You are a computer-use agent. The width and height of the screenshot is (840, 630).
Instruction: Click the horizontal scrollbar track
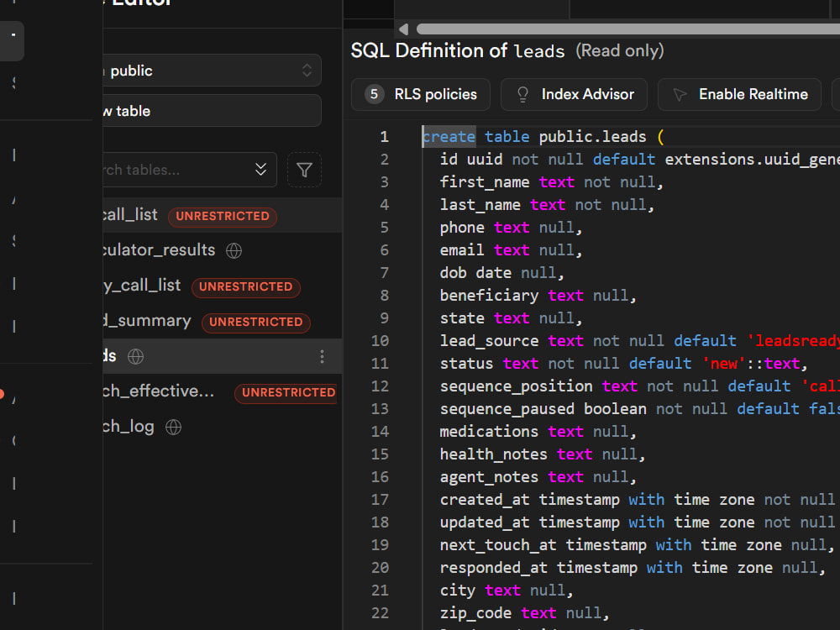coord(627,29)
